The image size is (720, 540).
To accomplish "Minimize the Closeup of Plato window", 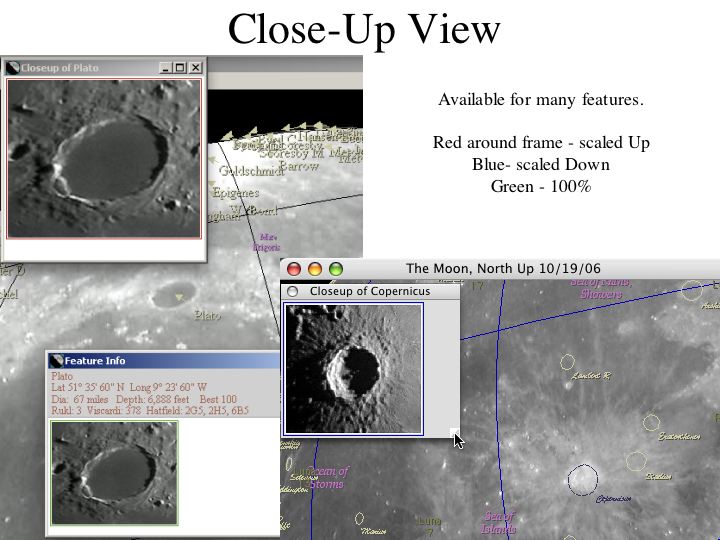I will 165,68.
